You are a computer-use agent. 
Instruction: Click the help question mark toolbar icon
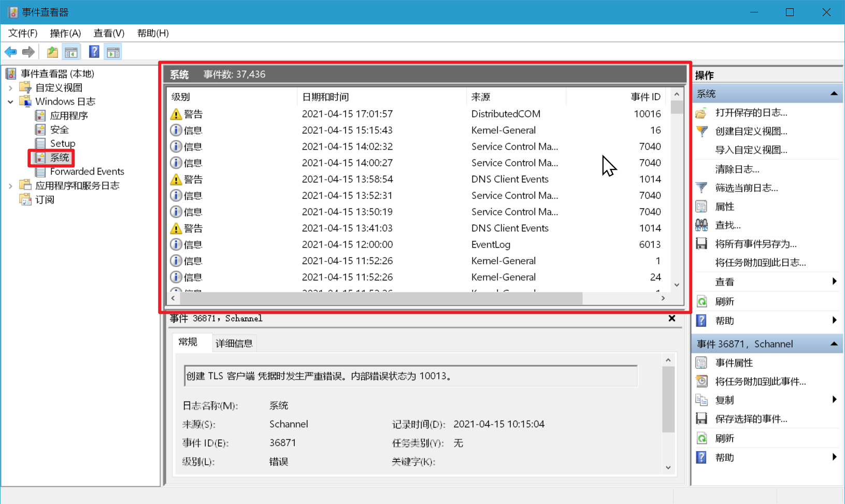(x=94, y=51)
